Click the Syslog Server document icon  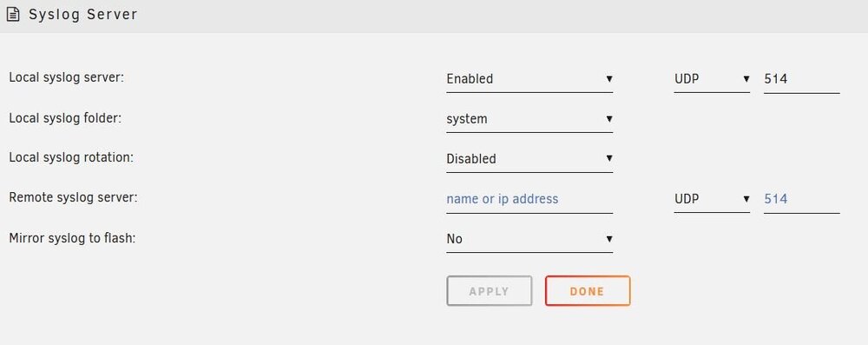click(13, 15)
